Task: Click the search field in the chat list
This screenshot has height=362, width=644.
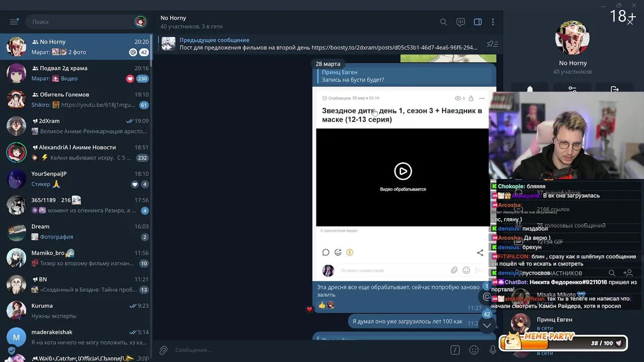Action: pyautogui.click(x=86, y=22)
